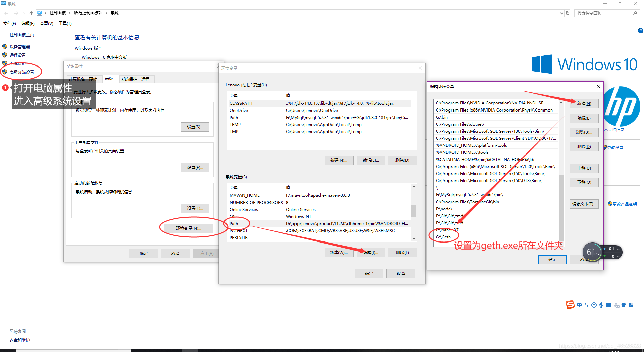The width and height of the screenshot is (644, 352).
Task: Switch punctuation mode in Sogou toolbar
Action: click(586, 305)
